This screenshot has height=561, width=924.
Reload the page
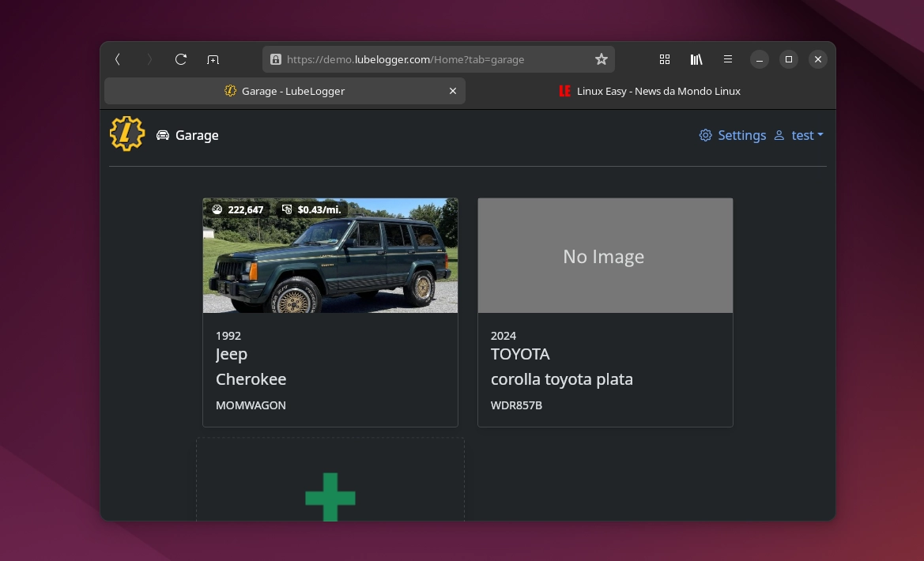point(181,59)
